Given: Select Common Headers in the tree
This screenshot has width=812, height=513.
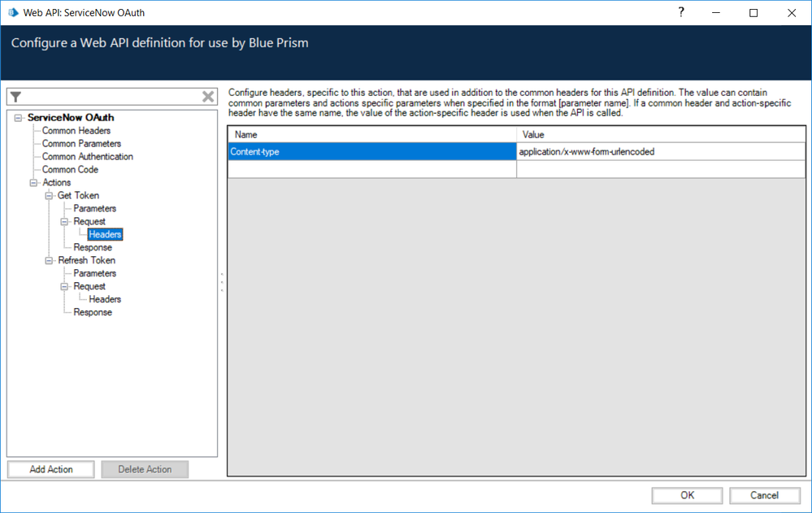Looking at the screenshot, I should click(x=76, y=131).
